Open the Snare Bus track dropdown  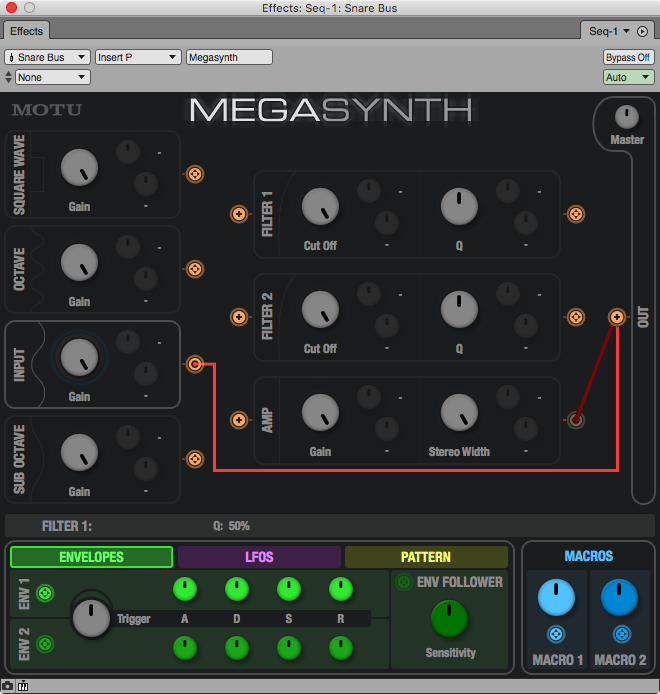pos(47,57)
